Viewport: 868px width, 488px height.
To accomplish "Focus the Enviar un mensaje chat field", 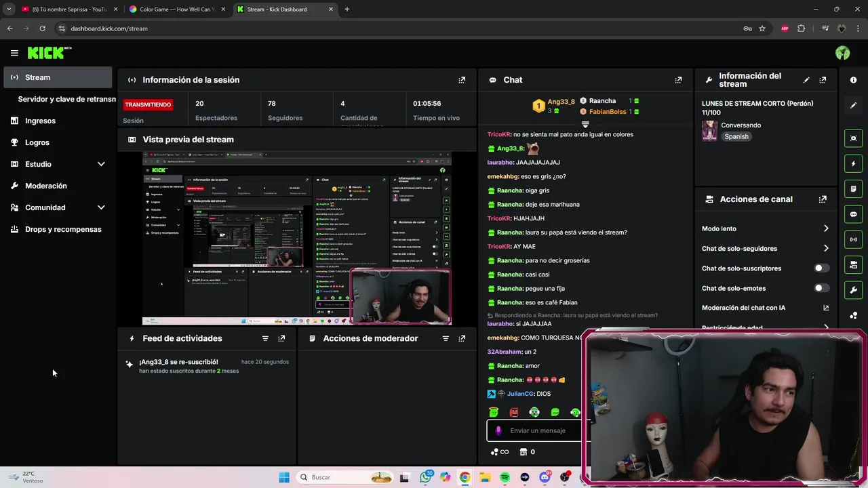I will (x=538, y=430).
